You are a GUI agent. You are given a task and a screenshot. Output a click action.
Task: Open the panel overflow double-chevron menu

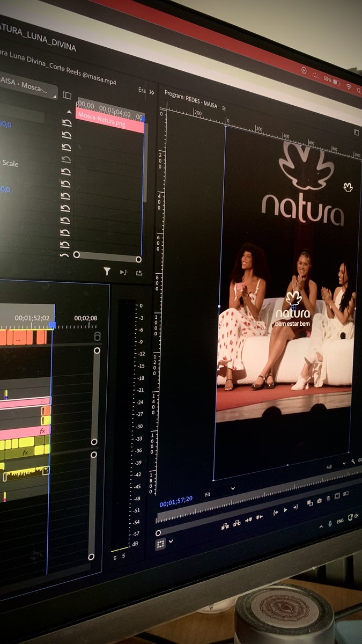tap(152, 92)
